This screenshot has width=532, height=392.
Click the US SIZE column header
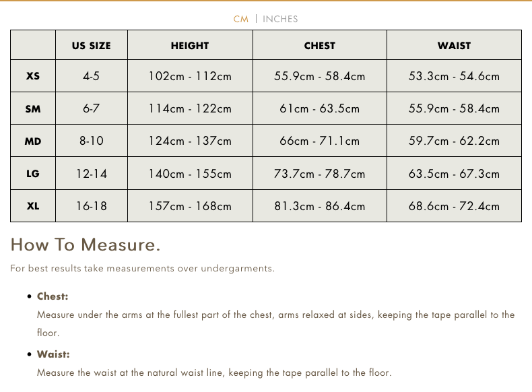92,46
